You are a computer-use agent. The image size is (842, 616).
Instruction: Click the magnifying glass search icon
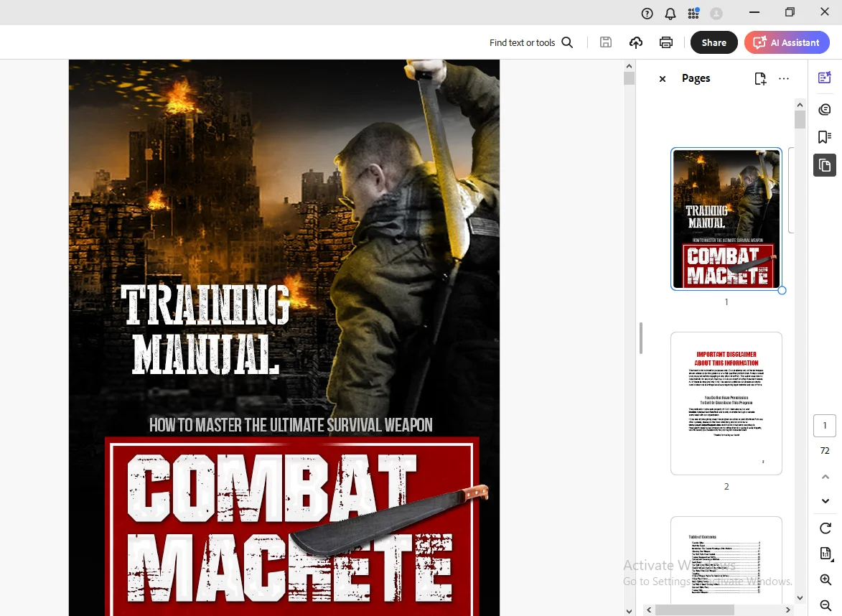click(567, 42)
